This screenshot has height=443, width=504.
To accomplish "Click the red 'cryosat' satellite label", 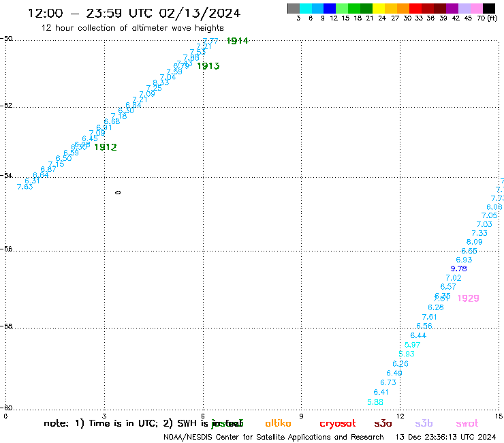I will coord(338,424).
